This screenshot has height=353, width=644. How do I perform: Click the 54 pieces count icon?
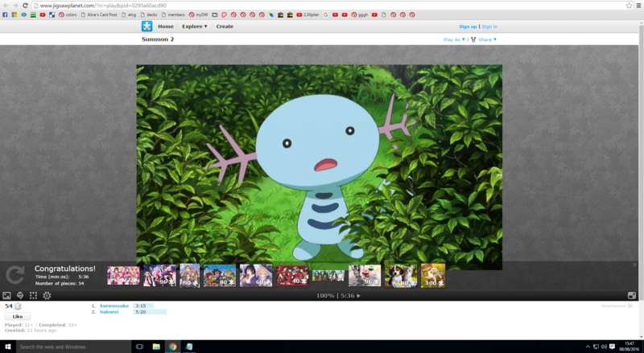(x=18, y=306)
